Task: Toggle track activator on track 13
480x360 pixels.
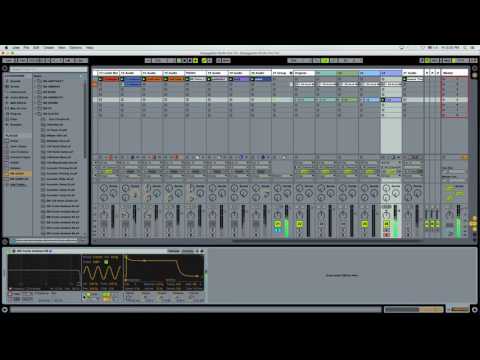Action: [x=364, y=224]
